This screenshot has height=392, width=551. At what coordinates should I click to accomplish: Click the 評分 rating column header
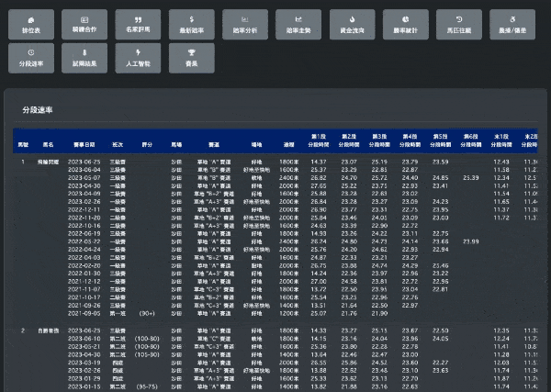[147, 144]
